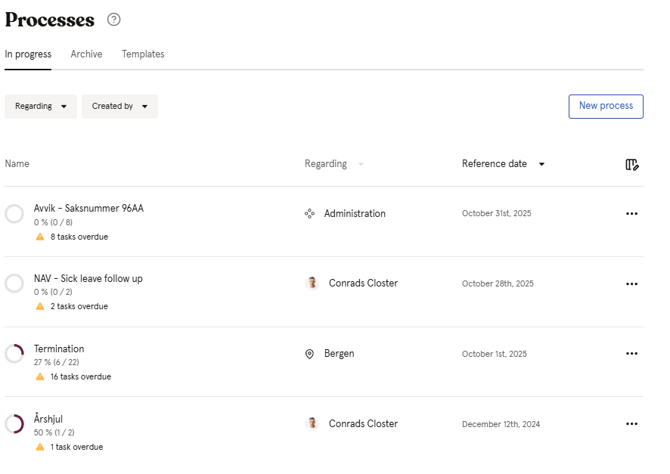Switch to the Archive tab
Viewport: 670px width, 474px height.
pyautogui.click(x=86, y=54)
